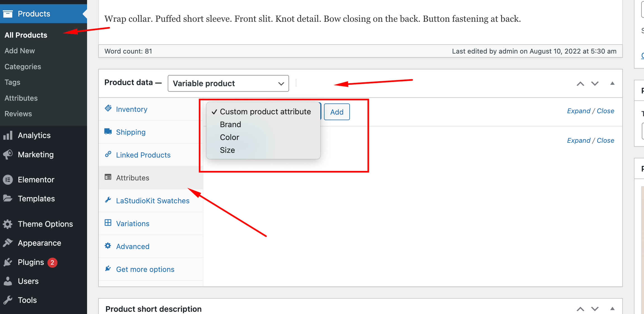This screenshot has height=314, width=644.
Task: Choose Size in the attribute list
Action: pos(227,150)
